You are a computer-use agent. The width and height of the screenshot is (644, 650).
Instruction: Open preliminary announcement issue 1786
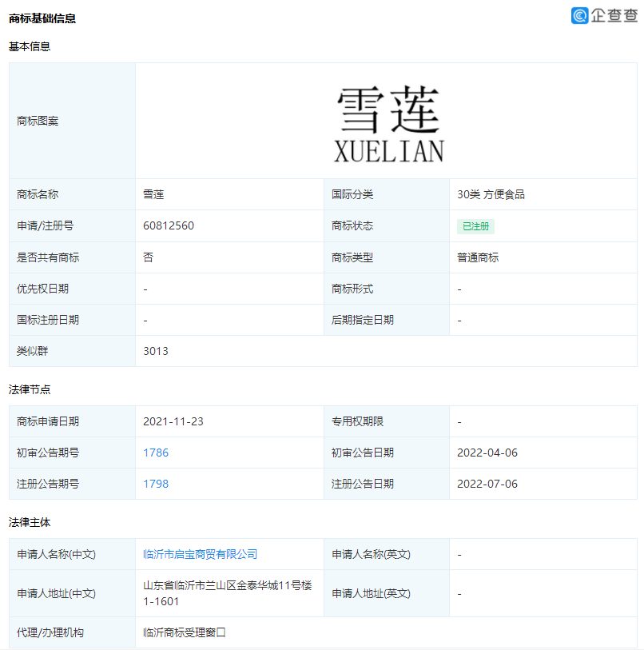[156, 453]
